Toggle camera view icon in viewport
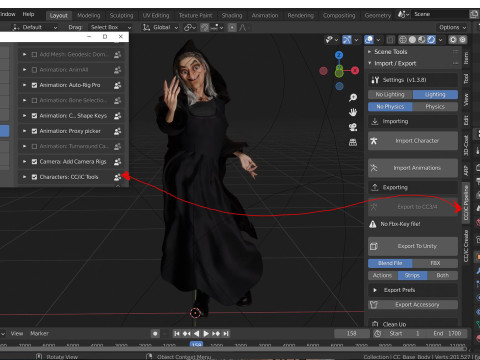Screen dimensions: 480x360 pyautogui.click(x=353, y=127)
